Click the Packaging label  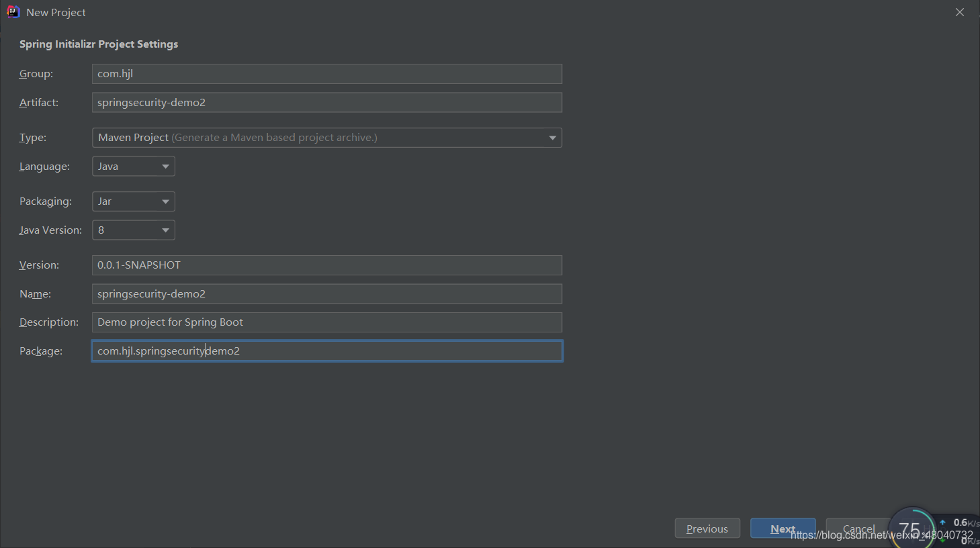pyautogui.click(x=46, y=201)
